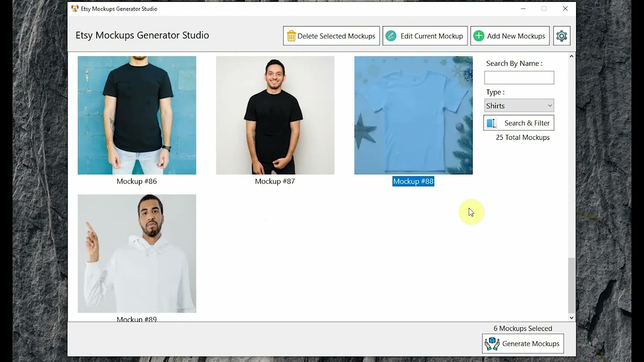Open the Type dropdown showing Shirts
Image resolution: width=644 pixels, height=362 pixels.
click(519, 106)
